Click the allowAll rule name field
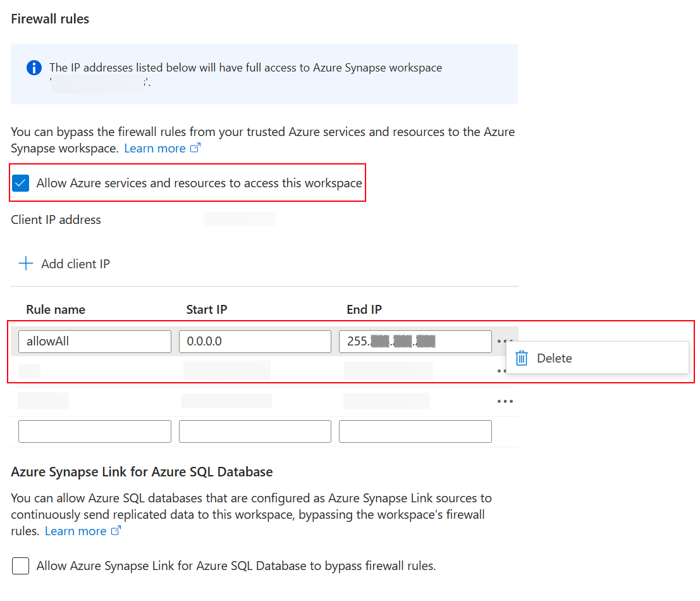700x601 pixels. click(94, 341)
